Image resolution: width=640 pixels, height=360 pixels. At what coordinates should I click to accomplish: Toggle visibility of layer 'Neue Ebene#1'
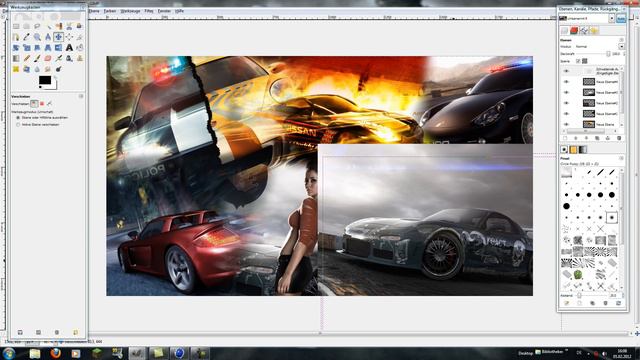tap(566, 113)
